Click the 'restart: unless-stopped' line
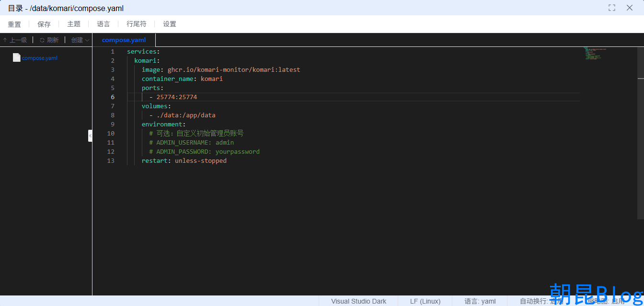The width and height of the screenshot is (644, 306). [x=184, y=160]
